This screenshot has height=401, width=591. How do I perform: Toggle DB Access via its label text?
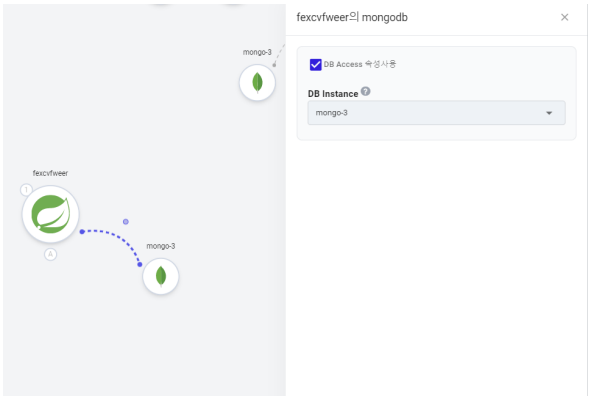360,64
